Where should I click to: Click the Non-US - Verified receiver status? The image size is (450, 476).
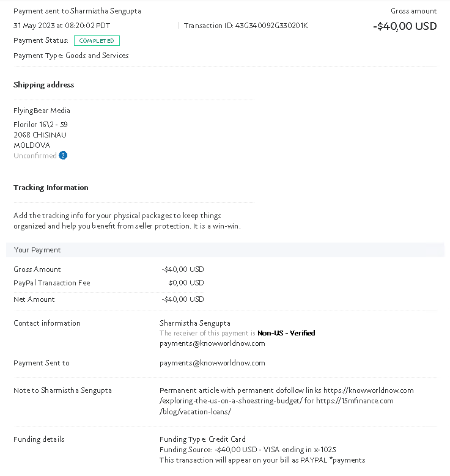(286, 333)
